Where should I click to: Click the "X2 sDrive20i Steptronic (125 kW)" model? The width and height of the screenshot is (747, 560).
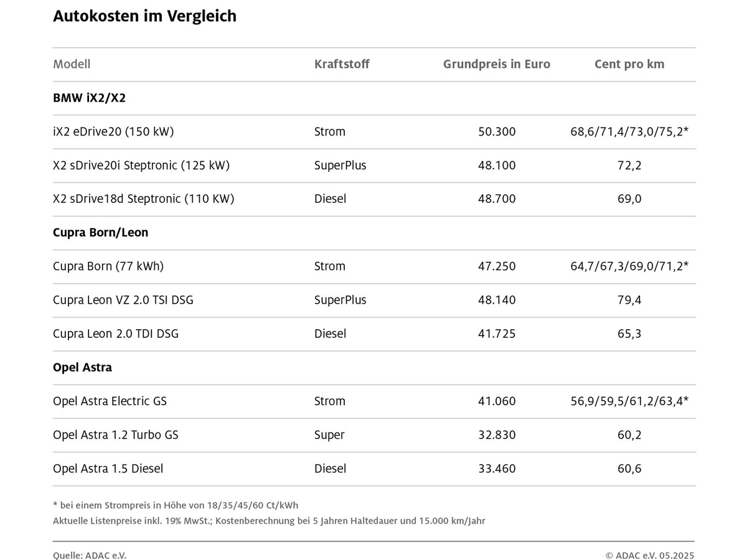point(141,166)
